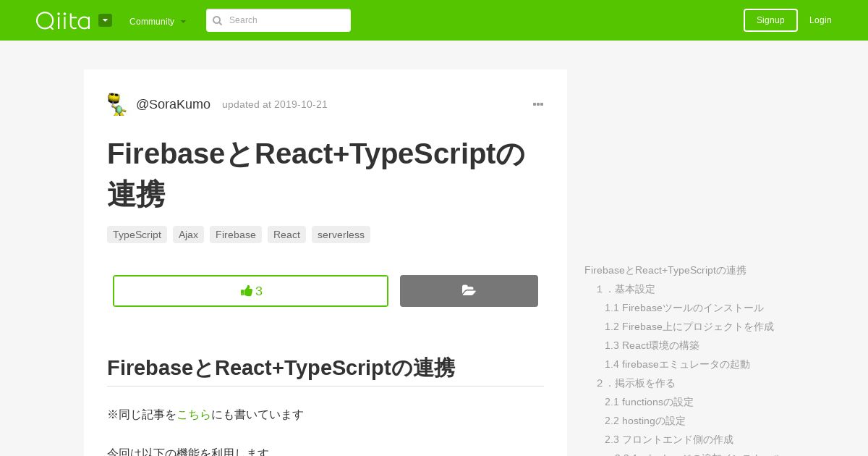The image size is (868, 456).
Task: Stock the article with folder button
Action: click(469, 291)
